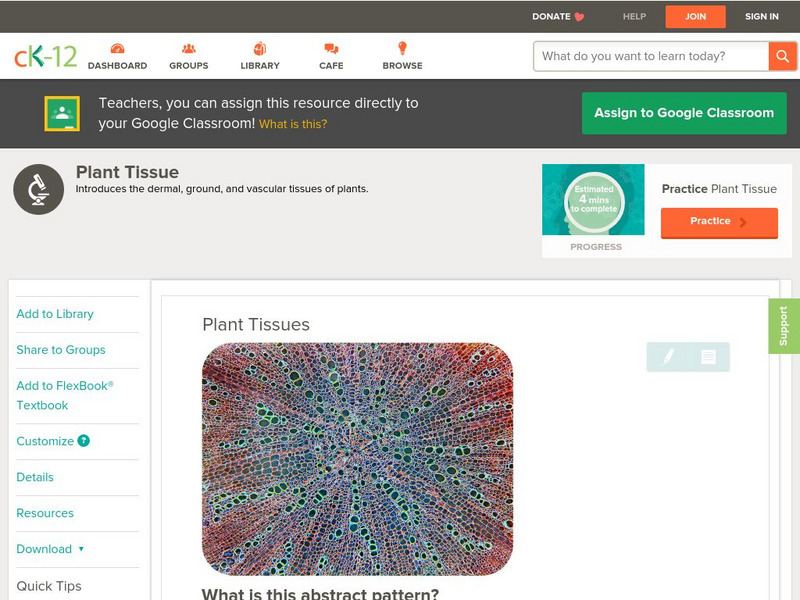Click the Assign to Google Classroom button
Screen dimensions: 800x600
684,113
